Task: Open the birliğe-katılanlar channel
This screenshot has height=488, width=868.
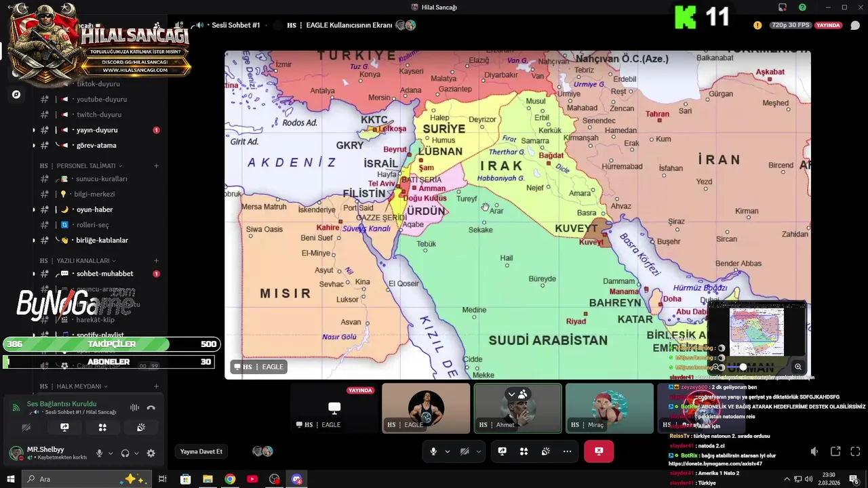Action: point(102,240)
